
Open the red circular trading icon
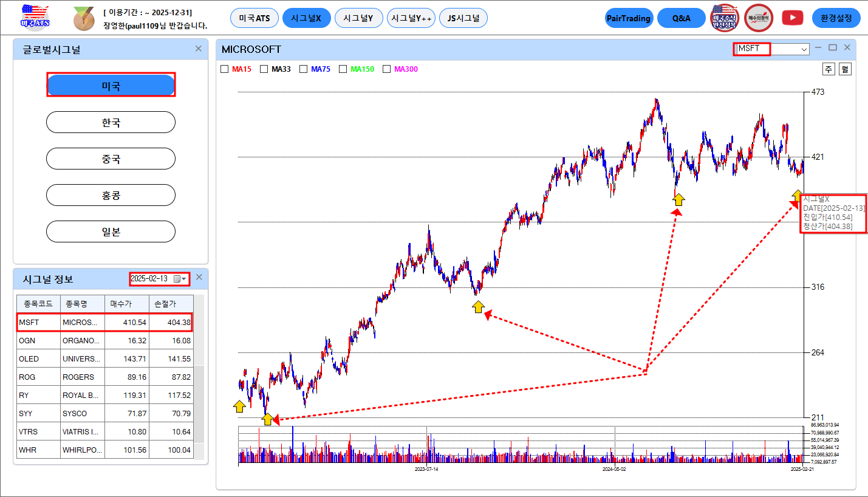click(759, 18)
